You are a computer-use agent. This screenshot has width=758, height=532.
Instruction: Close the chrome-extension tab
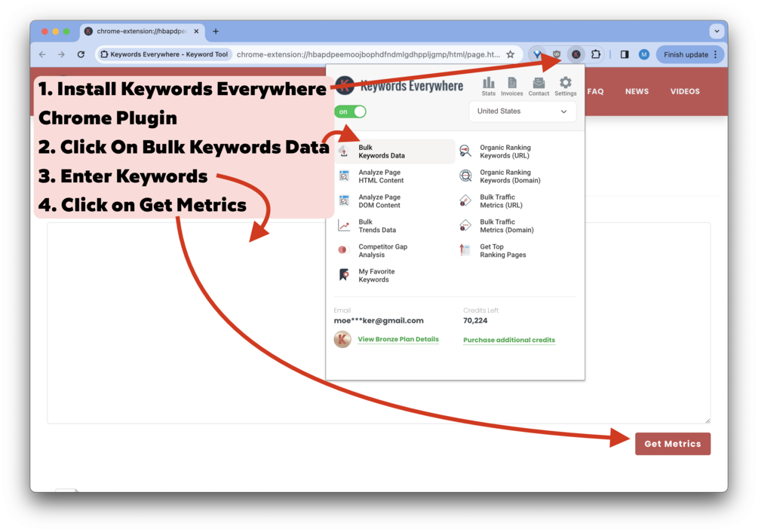tap(196, 32)
